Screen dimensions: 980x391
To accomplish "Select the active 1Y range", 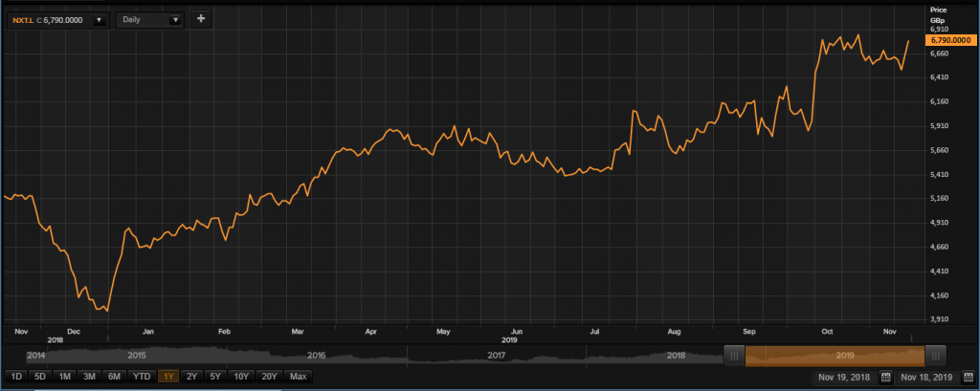I will coord(168,377).
